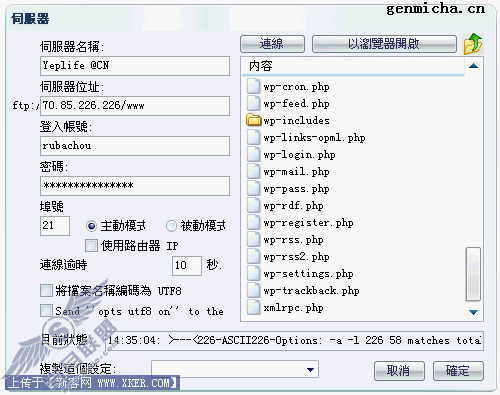Viewport: 500px width, 395px height.
Task: Click the 目前狀態 status log field
Action: pos(295,340)
